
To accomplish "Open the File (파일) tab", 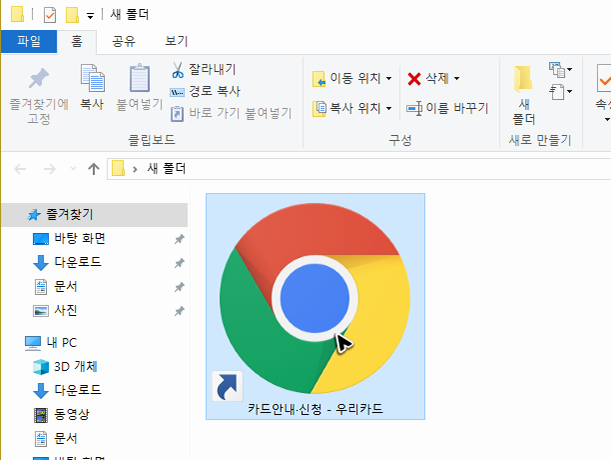I will pos(29,41).
